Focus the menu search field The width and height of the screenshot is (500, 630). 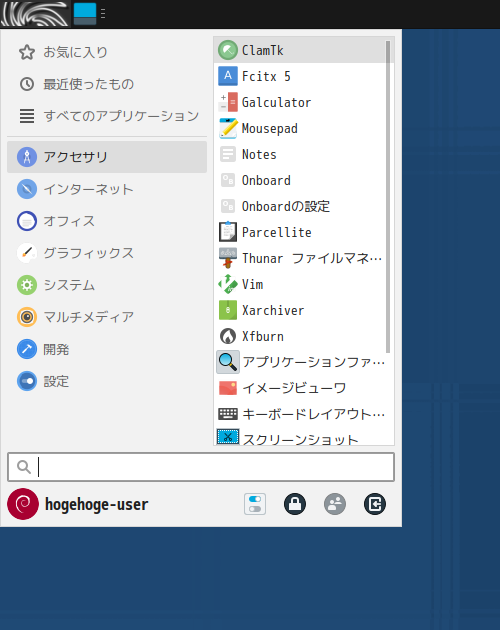pyautogui.click(x=201, y=467)
